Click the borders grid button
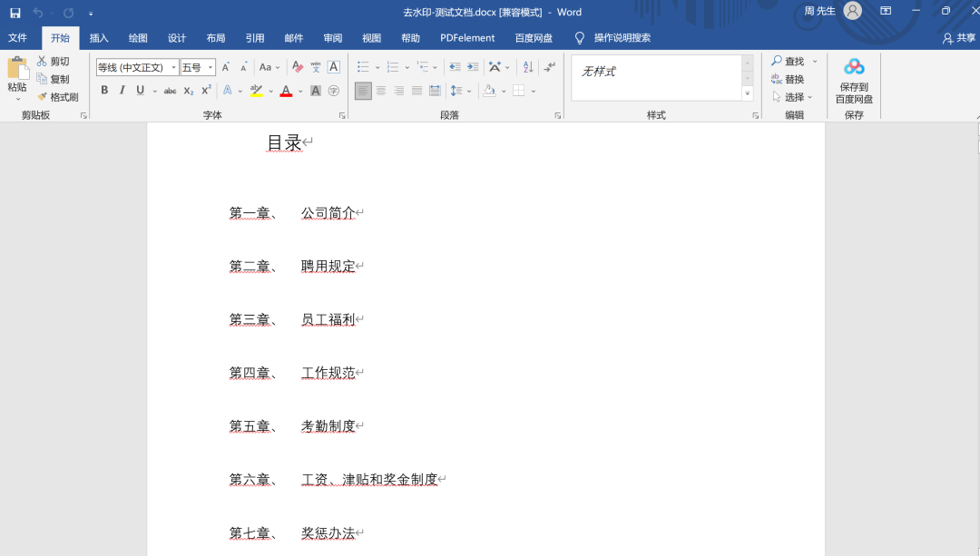980x556 pixels. (519, 91)
